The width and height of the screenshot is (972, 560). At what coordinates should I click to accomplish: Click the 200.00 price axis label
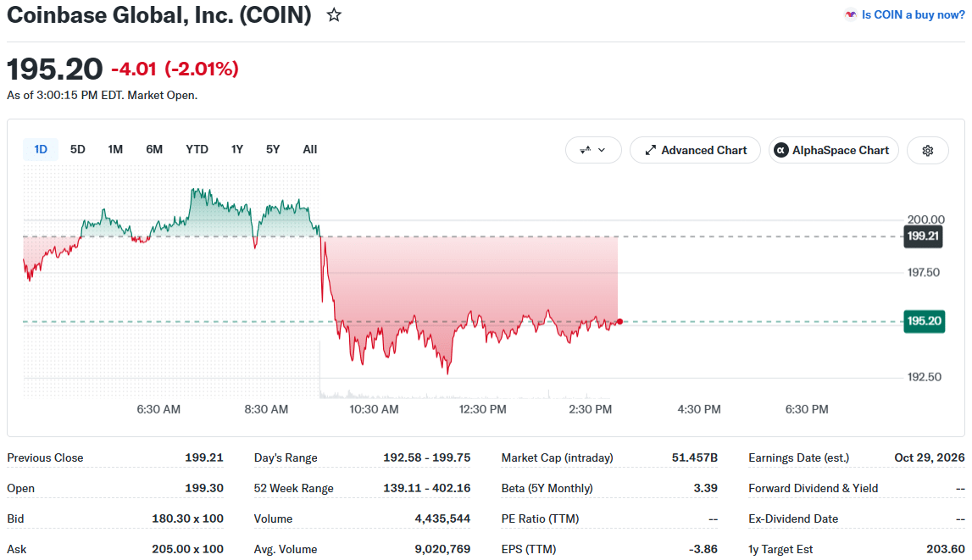coord(926,219)
